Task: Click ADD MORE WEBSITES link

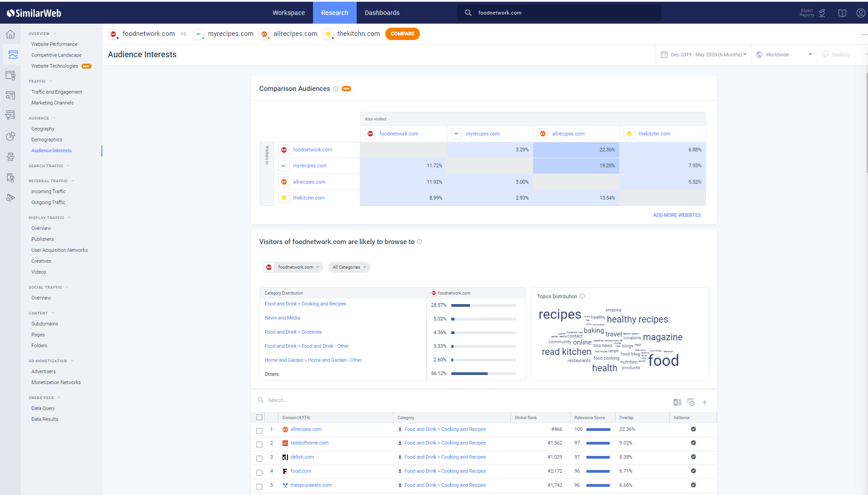Action: click(x=677, y=215)
